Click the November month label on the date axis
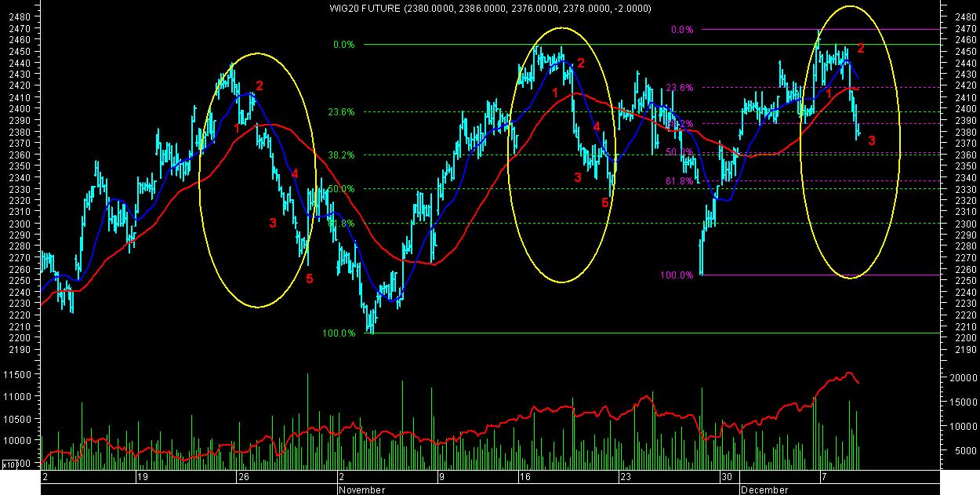Viewport: 980px width, 495px height. coord(362,490)
